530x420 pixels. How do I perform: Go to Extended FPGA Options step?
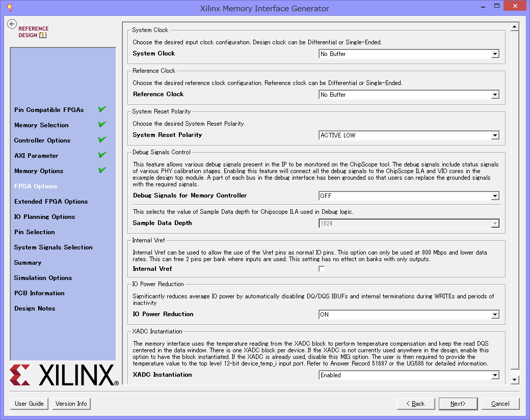click(51, 202)
